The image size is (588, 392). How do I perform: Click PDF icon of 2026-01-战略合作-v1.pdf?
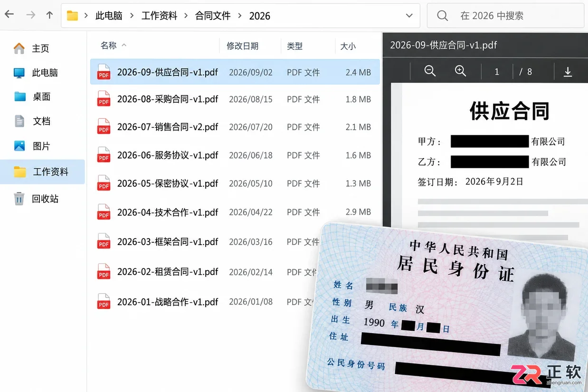coord(104,302)
